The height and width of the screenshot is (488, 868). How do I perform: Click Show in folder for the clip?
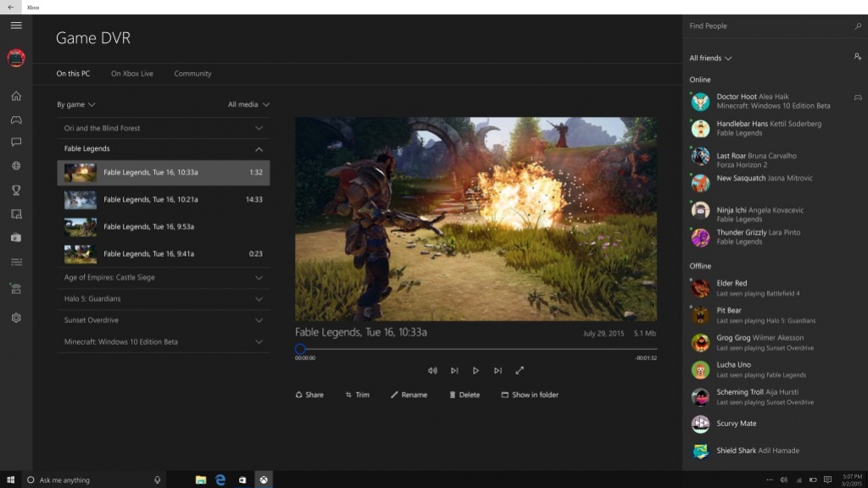(531, 395)
